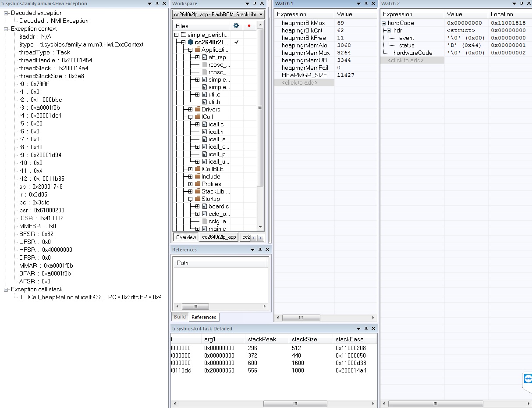Click 'click to add' field in Watch 1
532x408 pixels.
point(305,82)
